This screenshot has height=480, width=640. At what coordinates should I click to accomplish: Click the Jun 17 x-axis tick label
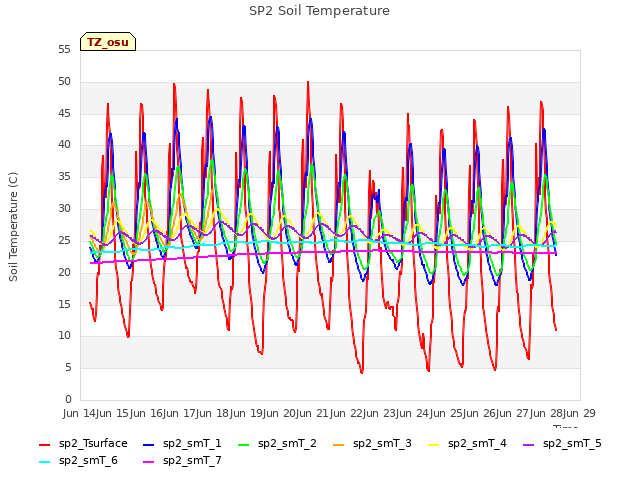point(181,413)
